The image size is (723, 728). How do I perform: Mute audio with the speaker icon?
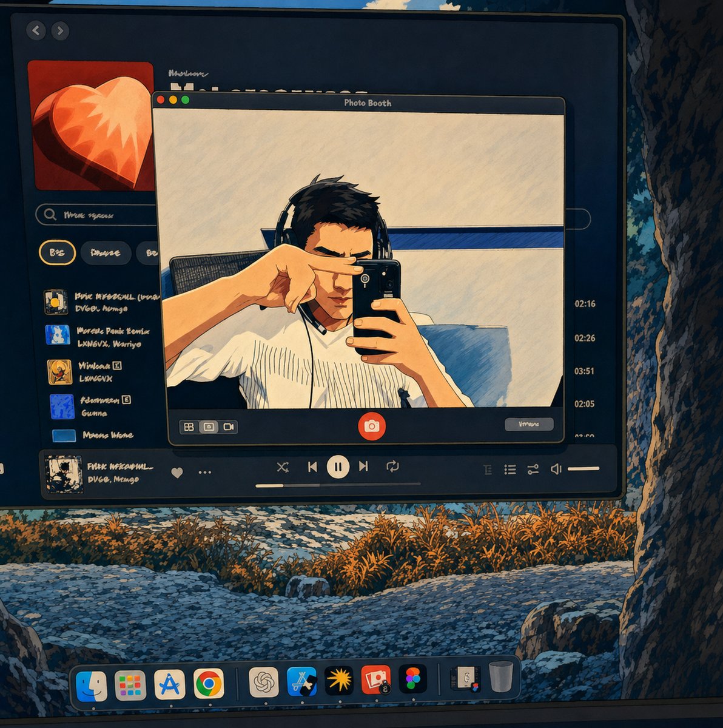click(x=556, y=469)
